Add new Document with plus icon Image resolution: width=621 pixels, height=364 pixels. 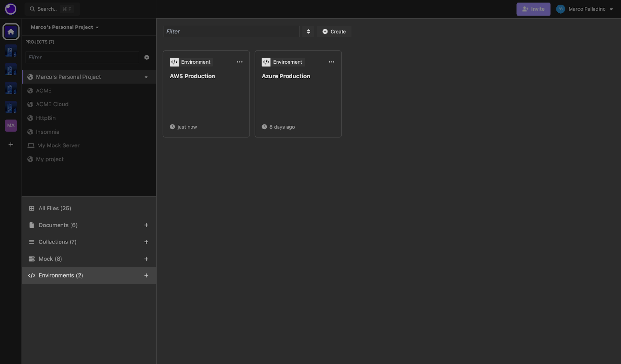click(146, 225)
